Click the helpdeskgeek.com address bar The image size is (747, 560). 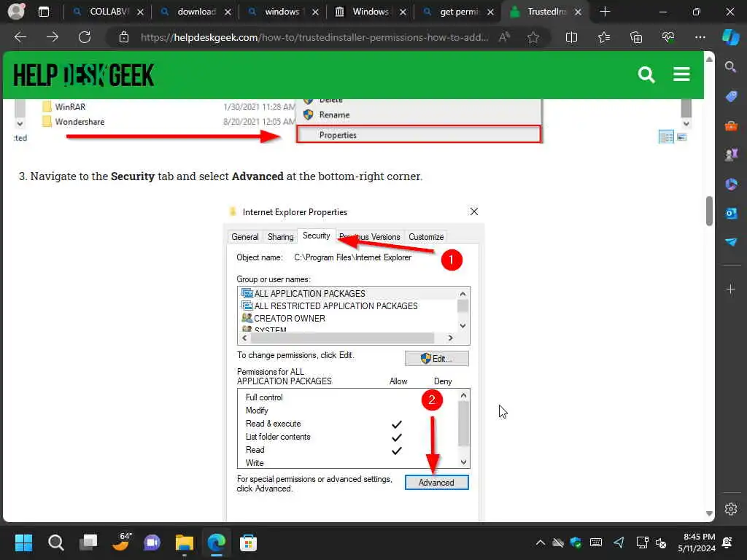coord(314,37)
